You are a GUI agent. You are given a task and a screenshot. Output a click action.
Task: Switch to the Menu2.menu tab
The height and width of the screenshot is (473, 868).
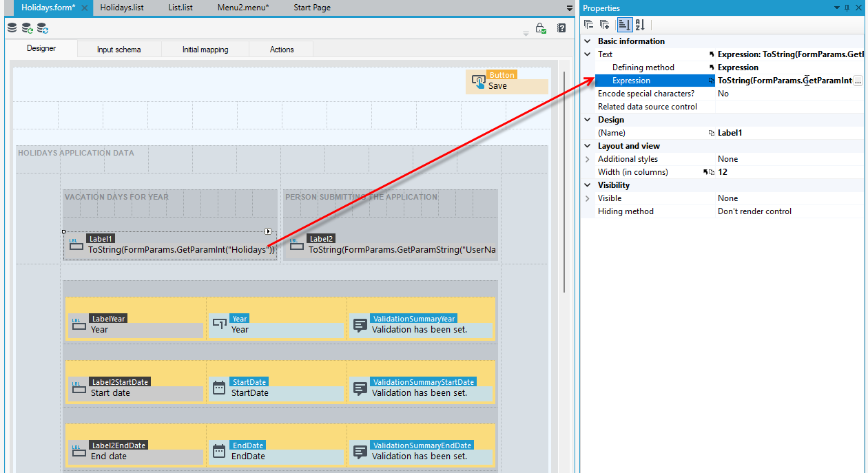pyautogui.click(x=243, y=8)
